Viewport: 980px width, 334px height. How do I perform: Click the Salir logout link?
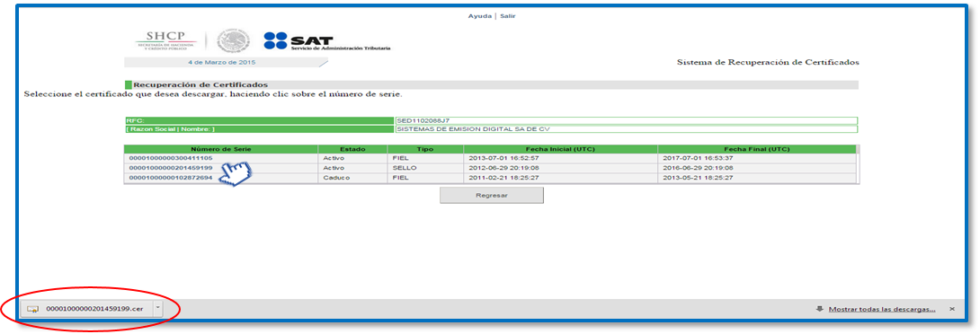point(507,15)
